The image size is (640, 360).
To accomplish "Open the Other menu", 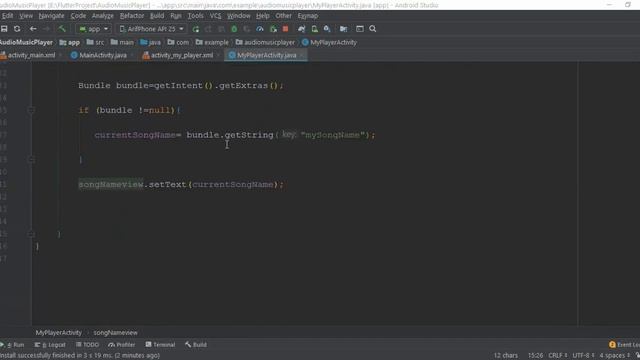I will coord(283,16).
